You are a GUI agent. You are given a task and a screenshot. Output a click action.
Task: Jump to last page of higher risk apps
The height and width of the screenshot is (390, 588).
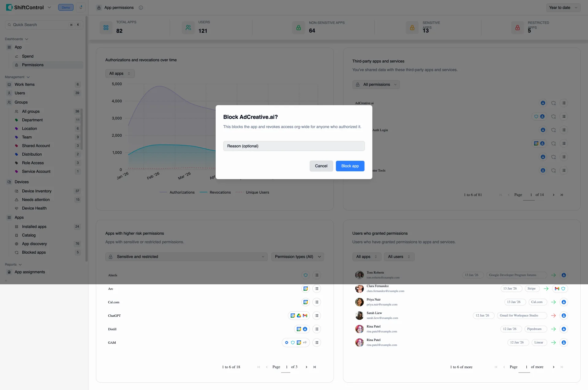(315, 367)
